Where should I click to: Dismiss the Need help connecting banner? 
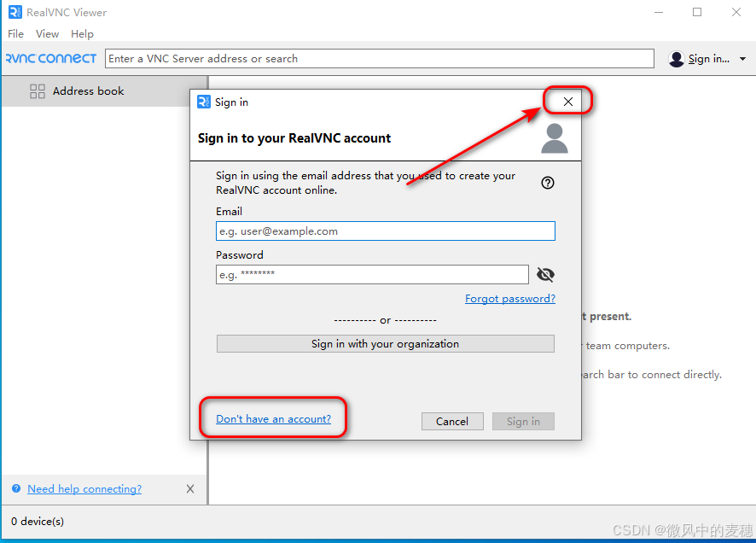(x=190, y=489)
